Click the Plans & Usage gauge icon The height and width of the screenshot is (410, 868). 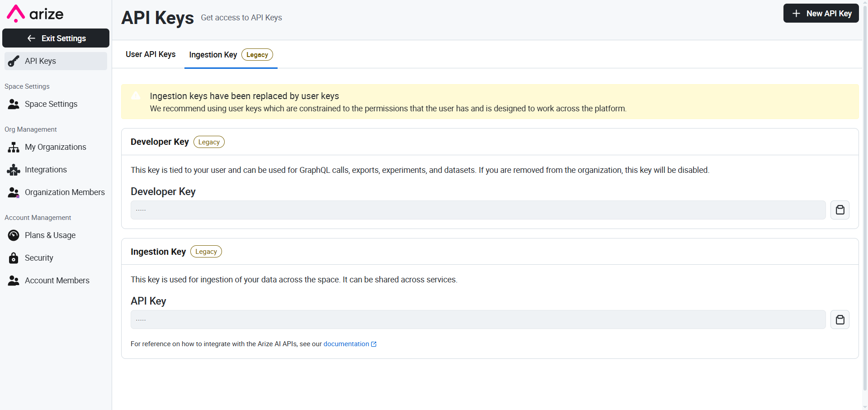14,235
